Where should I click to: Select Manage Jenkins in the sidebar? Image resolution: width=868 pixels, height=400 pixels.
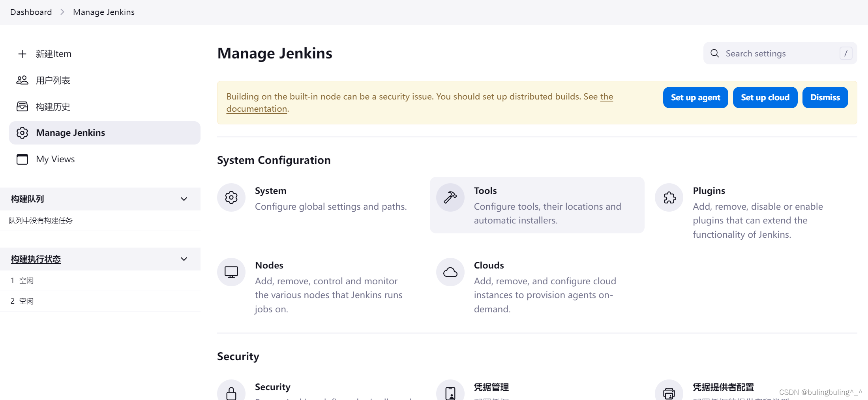click(105, 133)
